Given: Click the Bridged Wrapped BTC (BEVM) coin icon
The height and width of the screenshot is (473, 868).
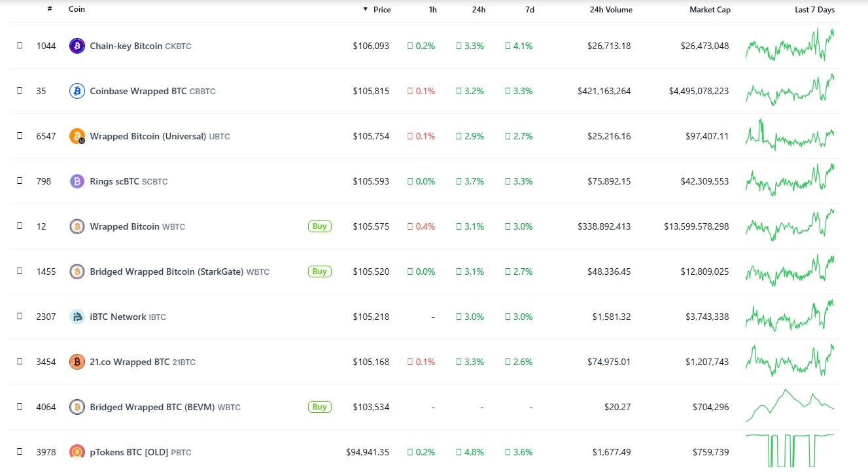Looking at the screenshot, I should click(x=77, y=407).
